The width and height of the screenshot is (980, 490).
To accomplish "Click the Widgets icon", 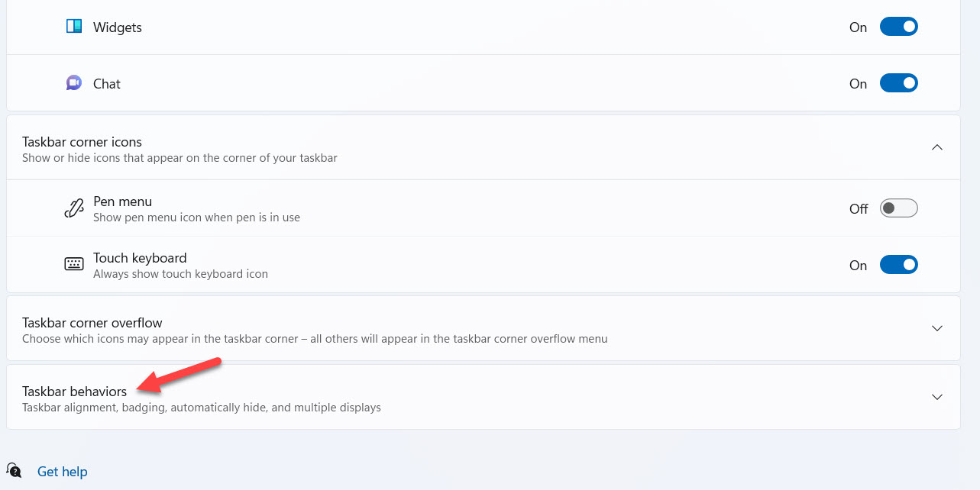I will tap(74, 27).
